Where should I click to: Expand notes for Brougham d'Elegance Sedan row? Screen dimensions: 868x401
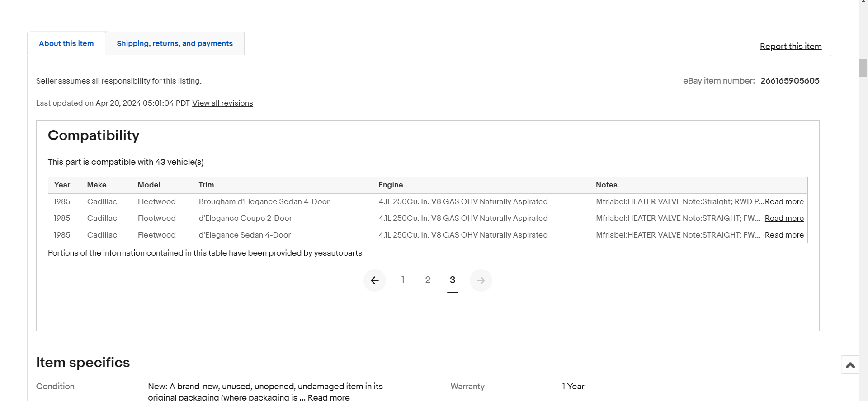click(x=784, y=201)
